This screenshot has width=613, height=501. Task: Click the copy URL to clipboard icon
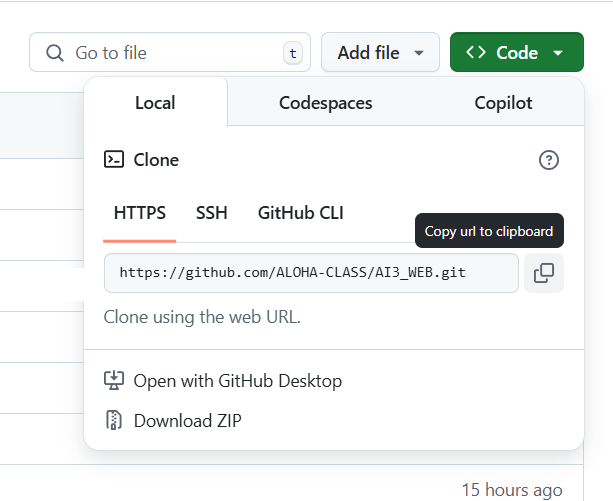(543, 273)
